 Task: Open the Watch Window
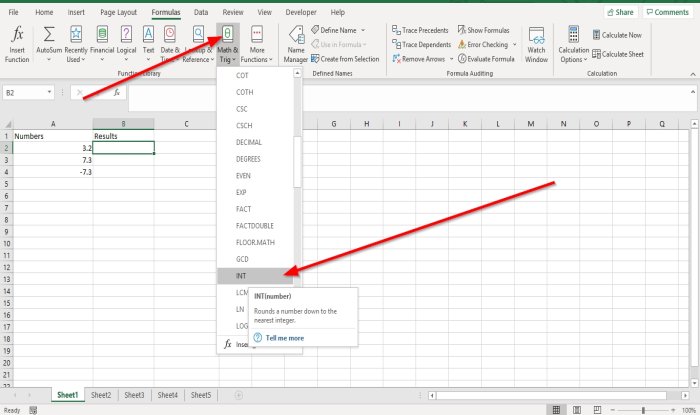(536, 44)
